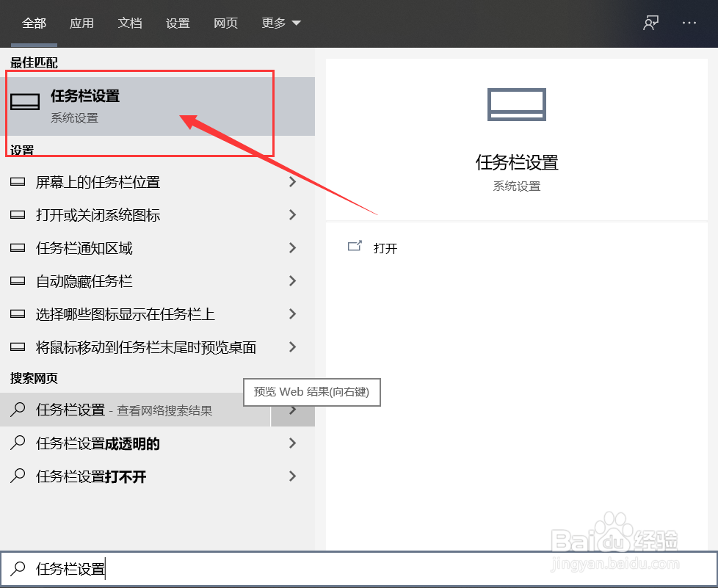Click the 自动隐藏任务栏 icon
Viewport: 718px width, 588px height.
[x=17, y=281]
